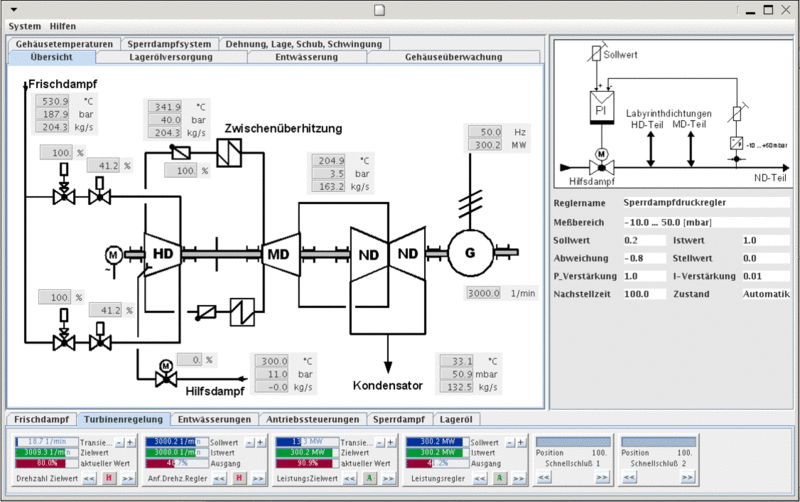Click the motor M symbol beside HD shaft

(114, 255)
